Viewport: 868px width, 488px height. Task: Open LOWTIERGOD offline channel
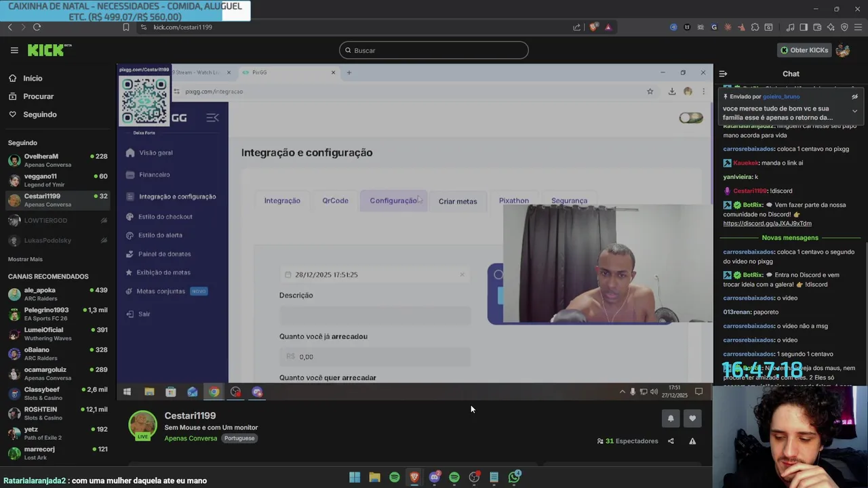[x=58, y=221]
